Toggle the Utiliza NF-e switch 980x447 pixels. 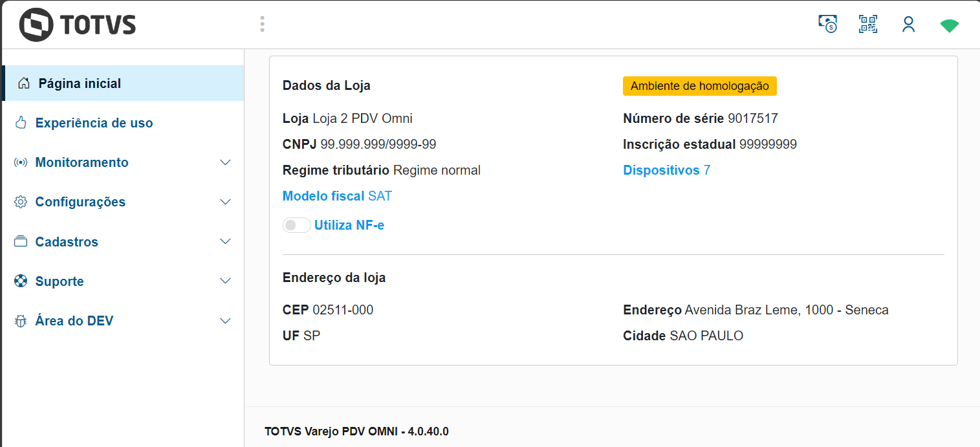pos(296,225)
